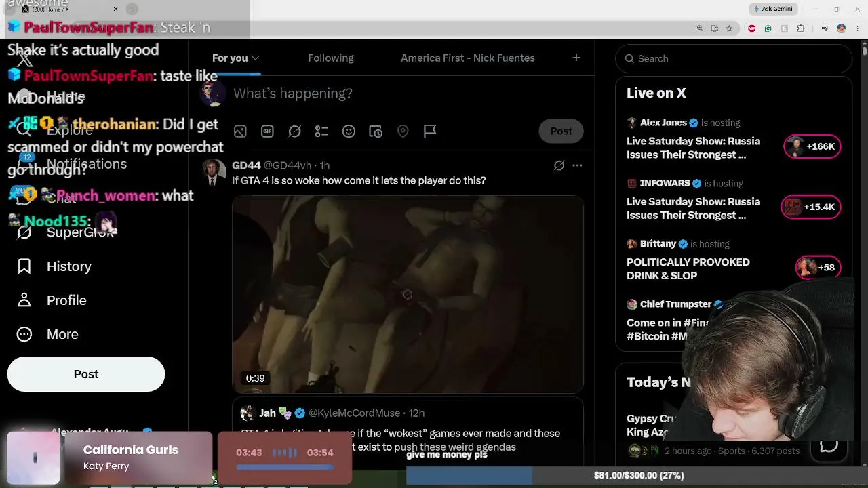Image resolution: width=868 pixels, height=488 pixels.
Task: Open the floating messages chat icon
Action: click(829, 445)
